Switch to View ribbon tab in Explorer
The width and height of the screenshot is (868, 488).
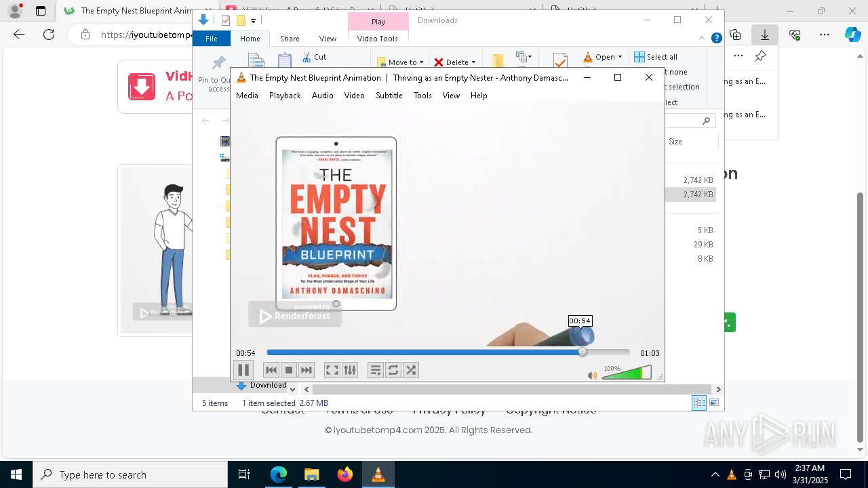pos(328,39)
